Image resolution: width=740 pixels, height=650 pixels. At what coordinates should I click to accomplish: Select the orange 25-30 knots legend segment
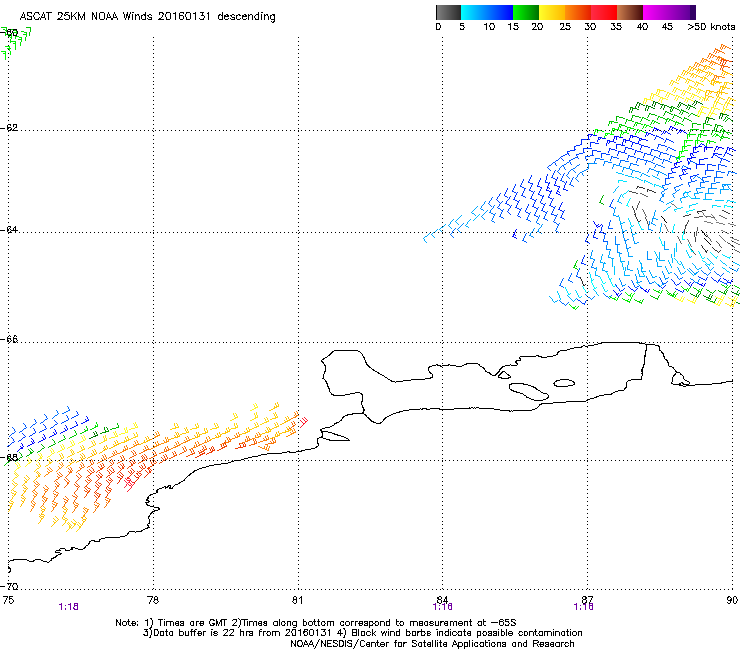pos(578,12)
